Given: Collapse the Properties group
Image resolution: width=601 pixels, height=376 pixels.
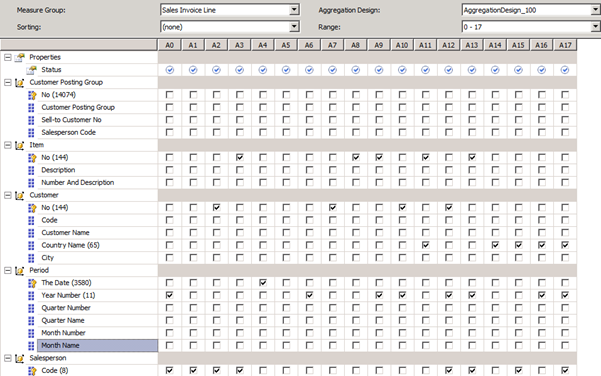Looking at the screenshot, I should tap(8, 57).
